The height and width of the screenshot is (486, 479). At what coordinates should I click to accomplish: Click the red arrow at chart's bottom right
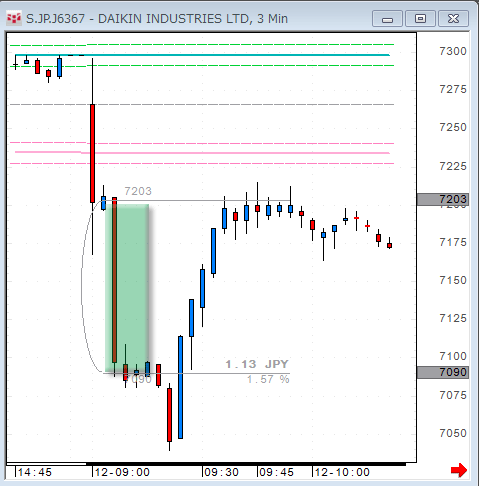coord(459,470)
